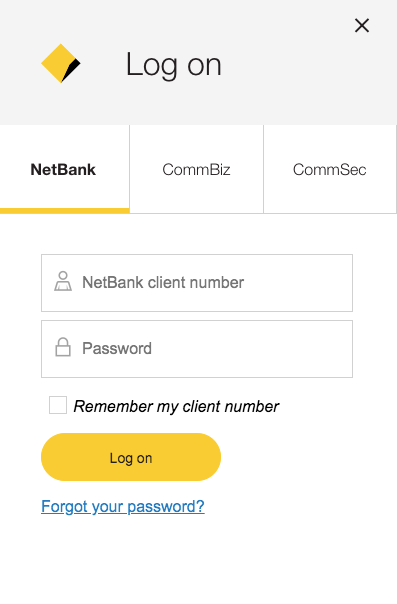Tick the Remember my client number checkbox
This screenshot has height=604, width=397.
(58, 405)
